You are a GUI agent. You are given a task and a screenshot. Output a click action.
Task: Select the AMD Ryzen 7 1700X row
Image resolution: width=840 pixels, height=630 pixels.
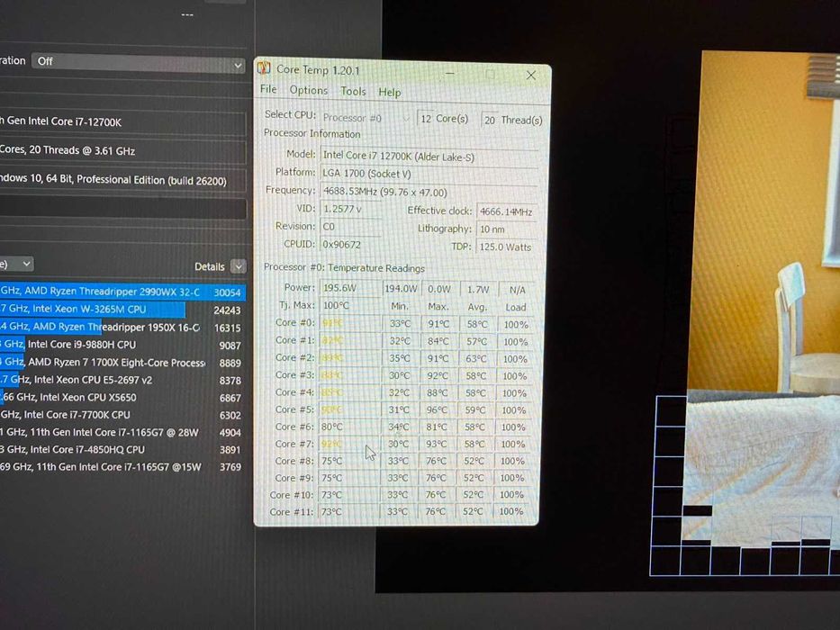(x=122, y=362)
